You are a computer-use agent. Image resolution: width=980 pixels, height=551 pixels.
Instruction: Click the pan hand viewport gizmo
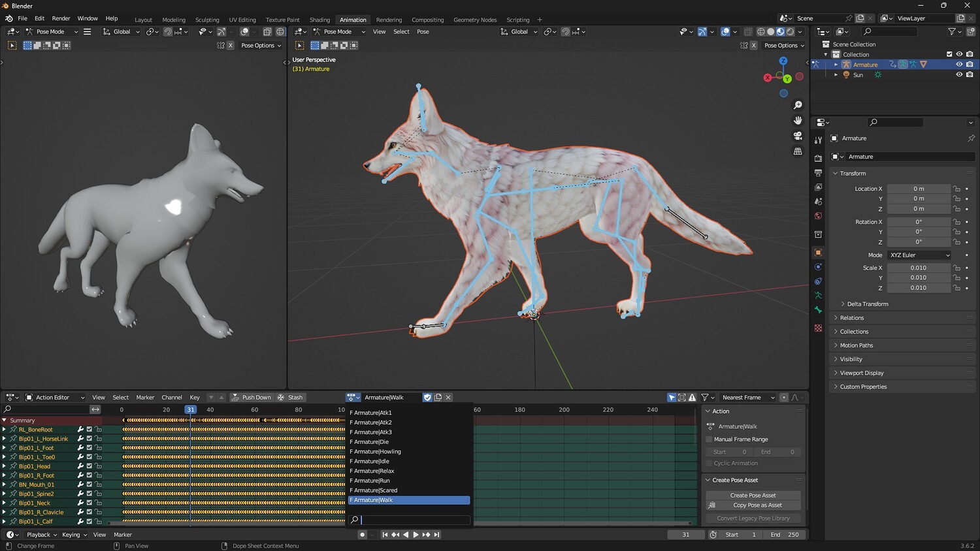click(x=798, y=120)
